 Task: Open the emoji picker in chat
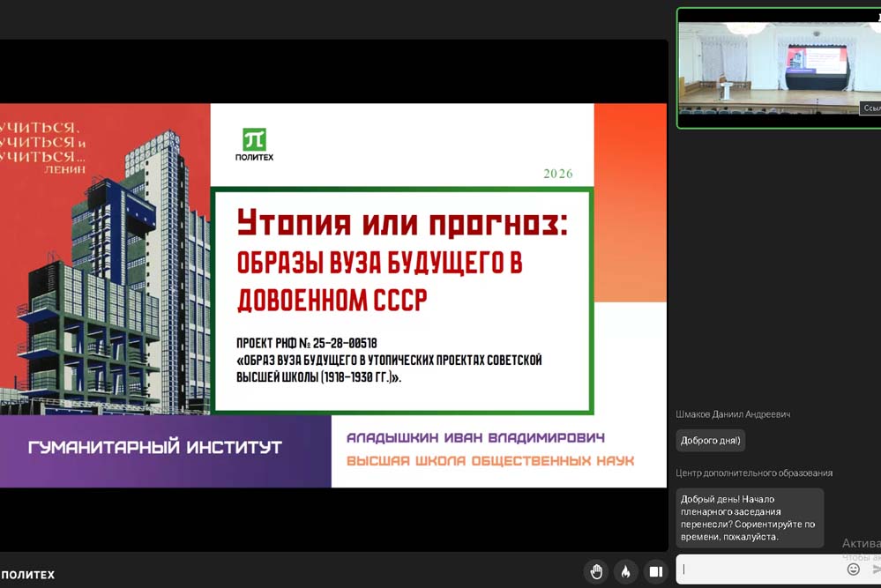coord(853,569)
